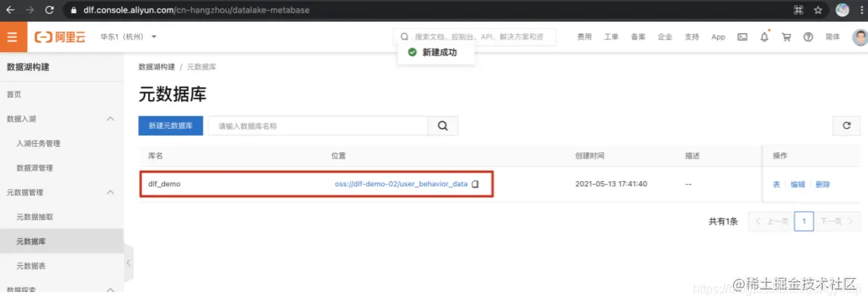
Task: Click the 上一页 pagination button
Action: tap(770, 221)
